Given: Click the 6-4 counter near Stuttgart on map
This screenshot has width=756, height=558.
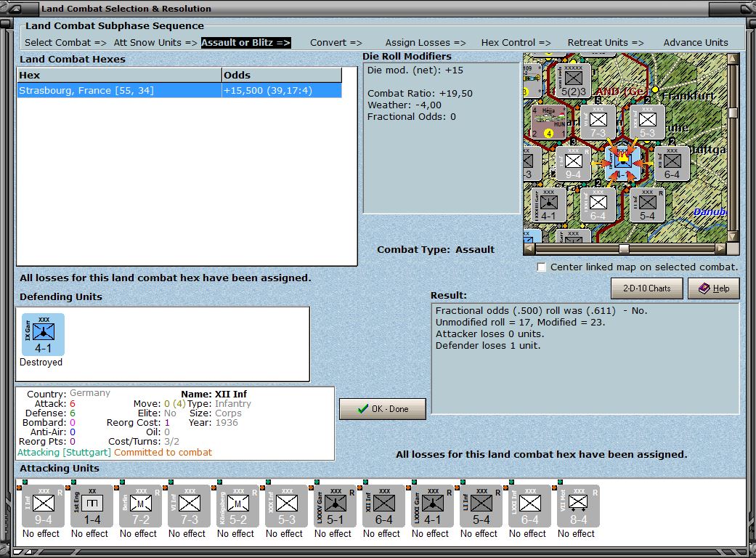Looking at the screenshot, I should click(x=672, y=164).
